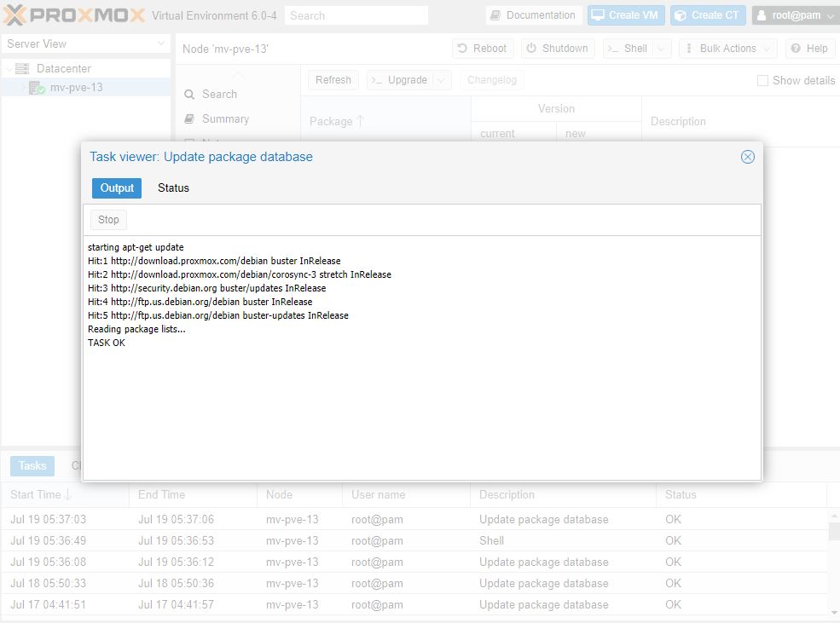Image resolution: width=840 pixels, height=623 pixels.
Task: Select the Output tab
Action: pos(117,188)
